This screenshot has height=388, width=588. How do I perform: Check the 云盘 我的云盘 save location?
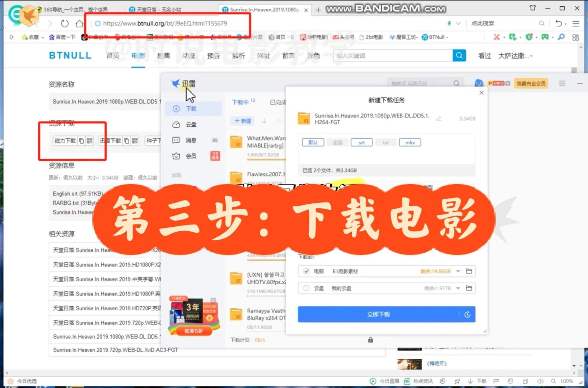[x=306, y=288]
